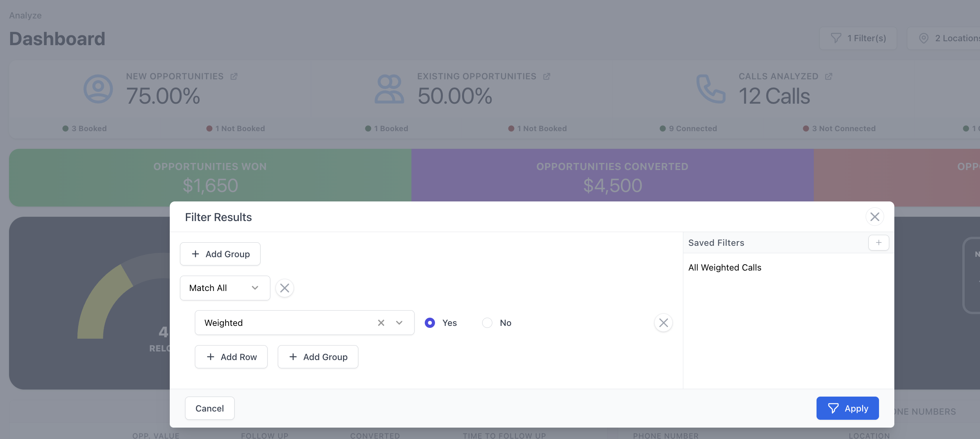Add a new saved filter with plus icon

tap(879, 243)
